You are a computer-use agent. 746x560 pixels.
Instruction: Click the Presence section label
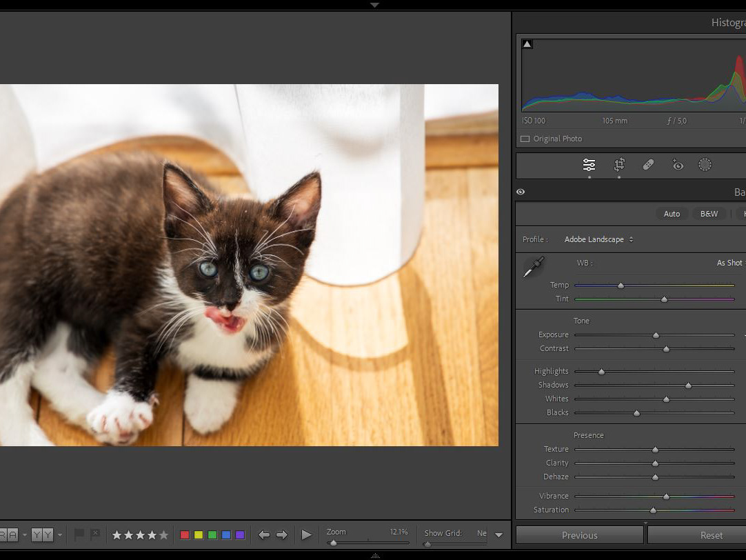click(x=589, y=435)
